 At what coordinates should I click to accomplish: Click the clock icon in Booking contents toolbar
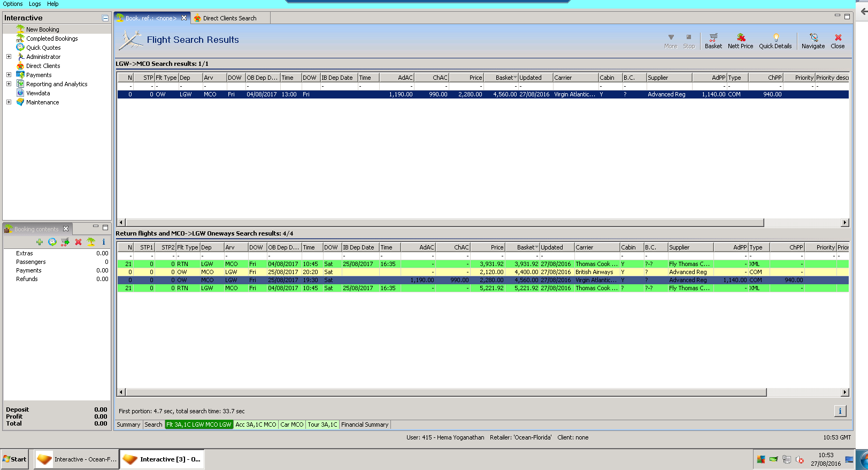coord(52,242)
